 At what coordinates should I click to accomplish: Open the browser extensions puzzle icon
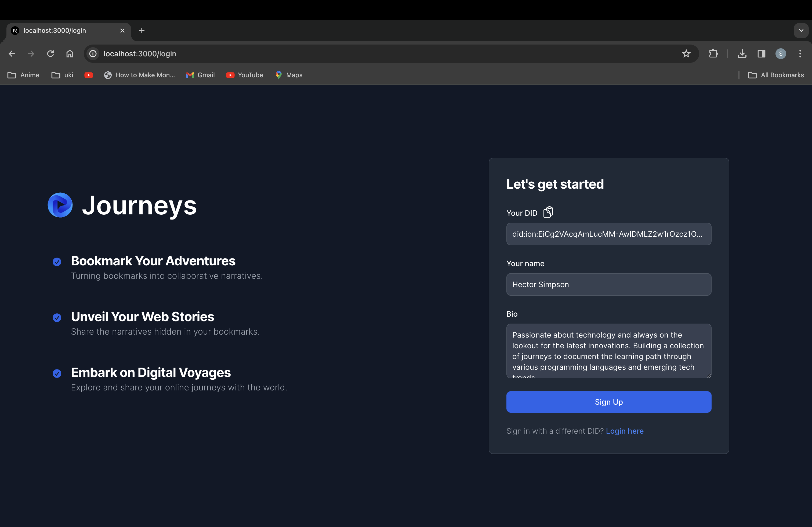(713, 53)
